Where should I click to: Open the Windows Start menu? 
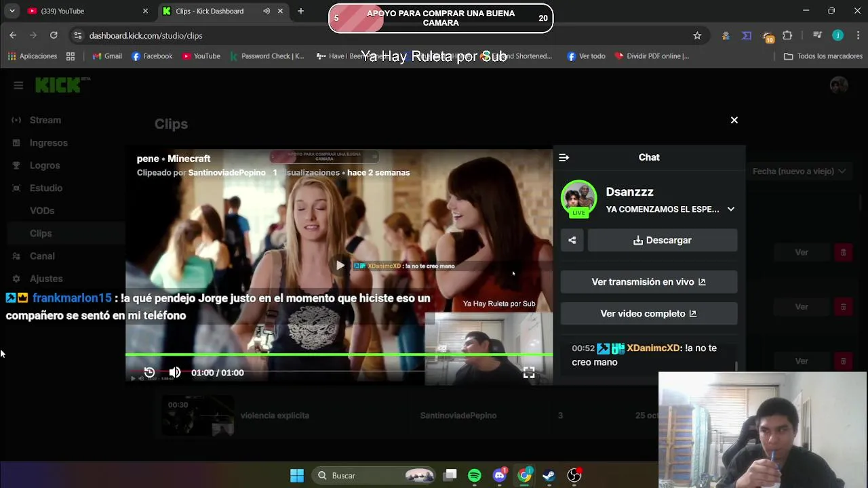pos(297,475)
